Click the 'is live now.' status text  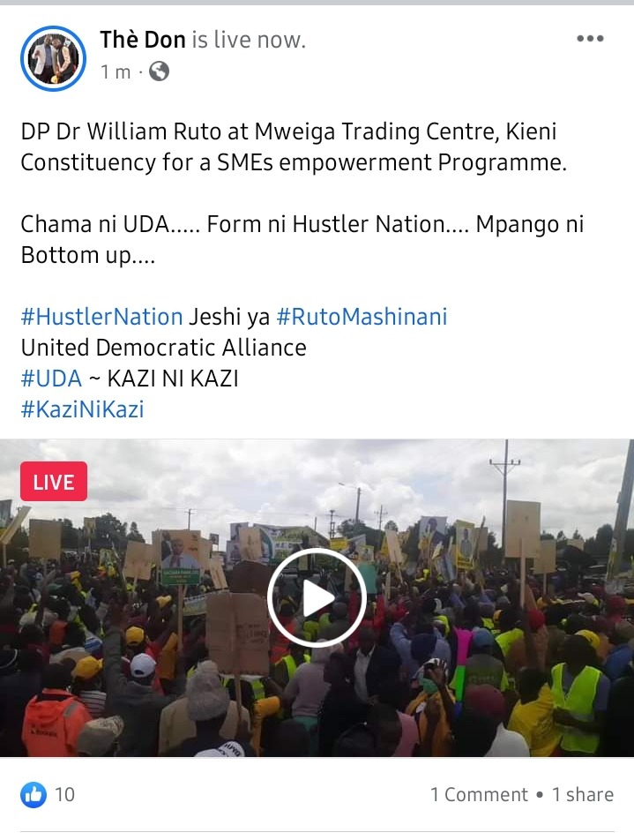click(249, 41)
